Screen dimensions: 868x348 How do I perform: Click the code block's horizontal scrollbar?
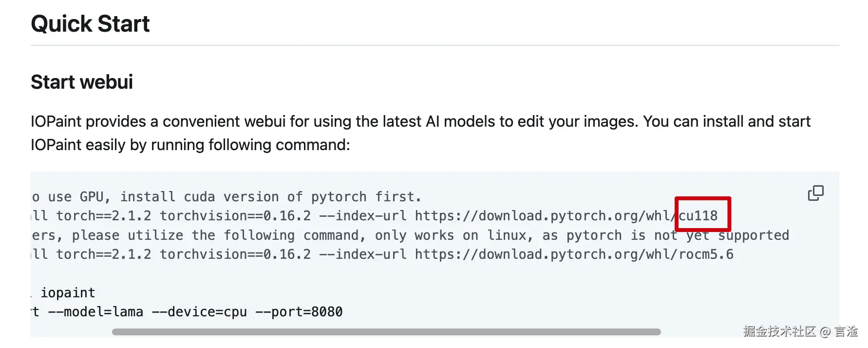(386, 332)
